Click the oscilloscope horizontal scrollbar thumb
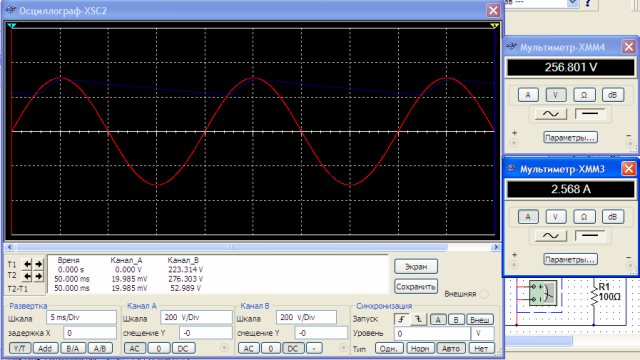This screenshot has height=360, width=640. click(x=231, y=247)
